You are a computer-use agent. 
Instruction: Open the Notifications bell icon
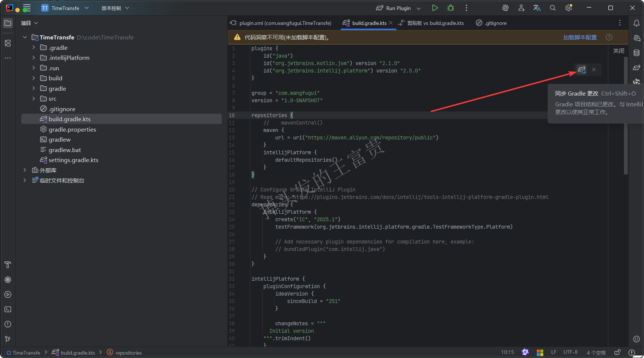coord(637,23)
